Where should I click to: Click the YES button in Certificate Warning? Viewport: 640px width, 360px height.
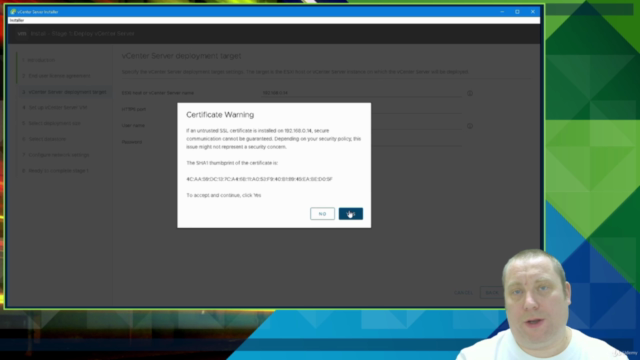tap(351, 213)
